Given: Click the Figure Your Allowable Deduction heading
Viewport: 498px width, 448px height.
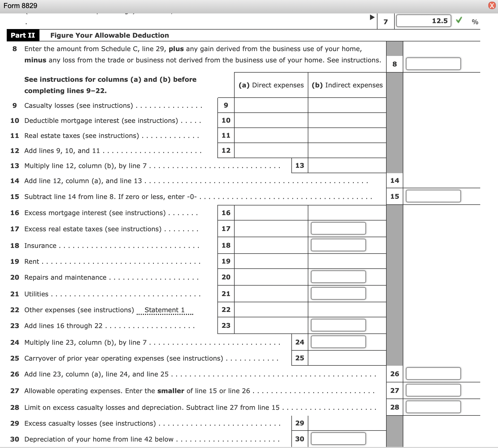Looking at the screenshot, I should point(109,35).
